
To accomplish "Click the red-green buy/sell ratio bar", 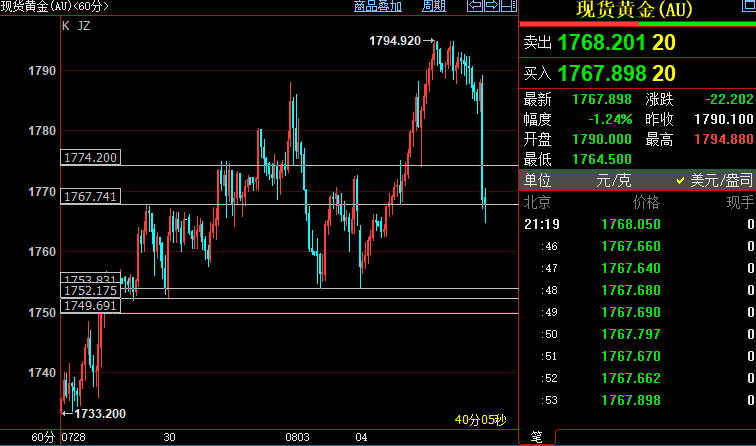I will coord(637,25).
